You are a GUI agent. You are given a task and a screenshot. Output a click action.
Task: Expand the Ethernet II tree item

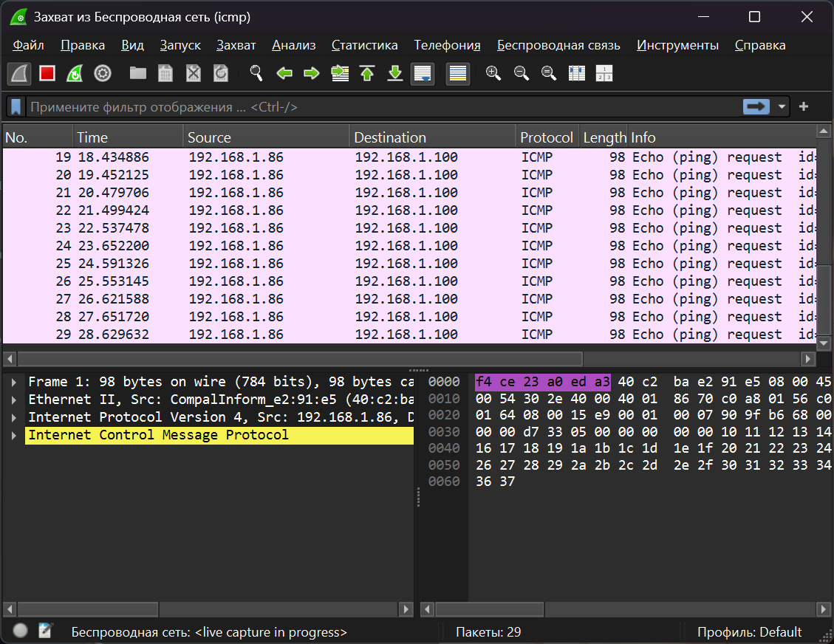[x=14, y=400]
